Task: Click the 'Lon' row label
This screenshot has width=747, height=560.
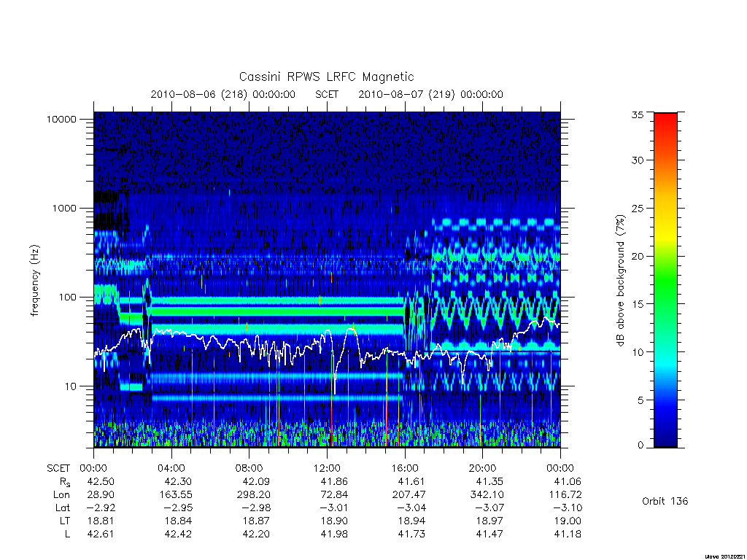Action: pos(61,495)
